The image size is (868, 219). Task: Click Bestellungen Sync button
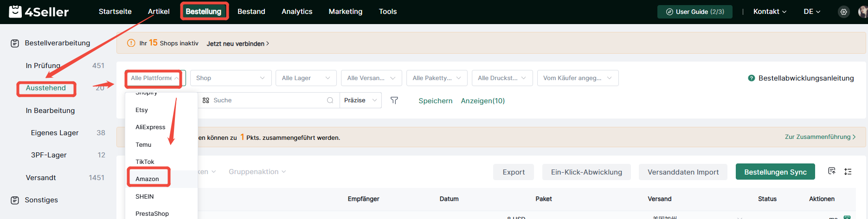pos(775,172)
